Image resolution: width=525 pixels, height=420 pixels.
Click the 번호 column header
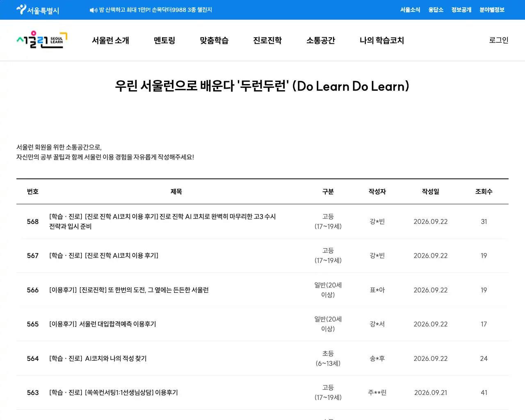click(x=33, y=192)
